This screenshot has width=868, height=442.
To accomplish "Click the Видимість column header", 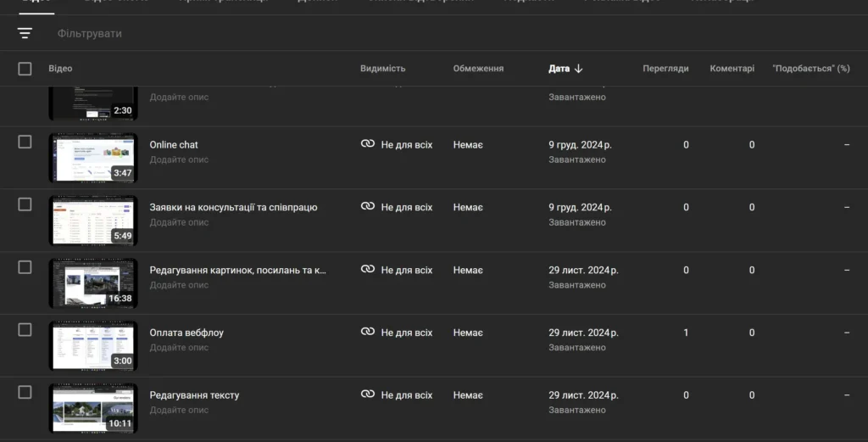I will (x=382, y=69).
